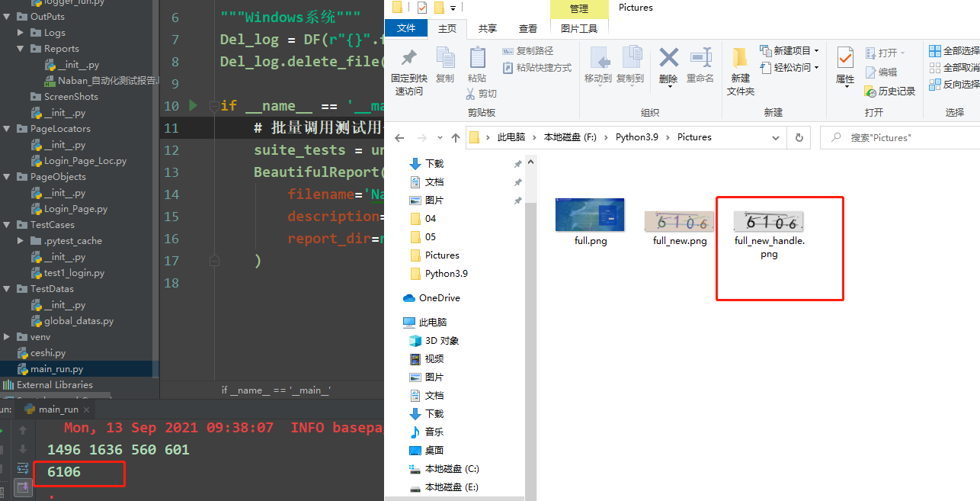
Task: Click new folder icon in Explorer title bar
Action: 440,8
